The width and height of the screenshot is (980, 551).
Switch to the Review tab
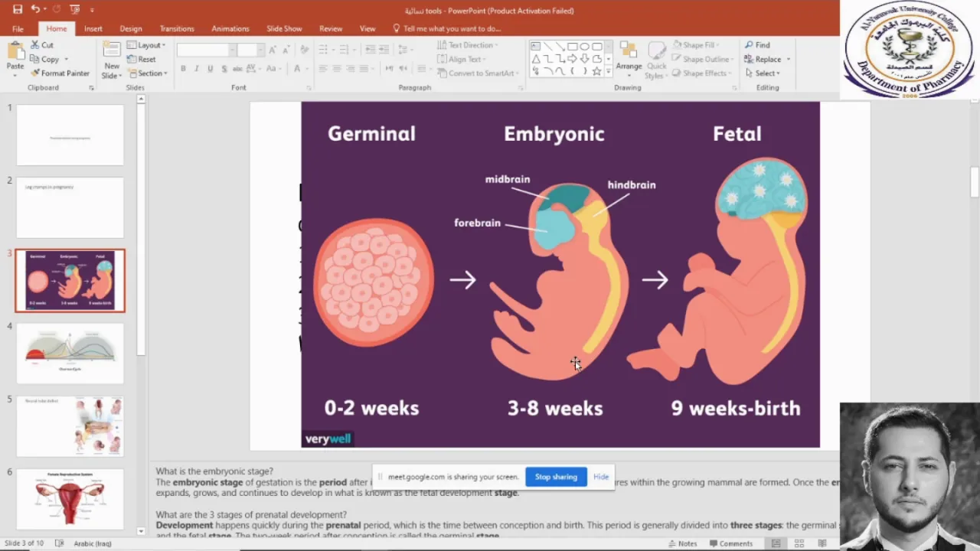tap(331, 28)
